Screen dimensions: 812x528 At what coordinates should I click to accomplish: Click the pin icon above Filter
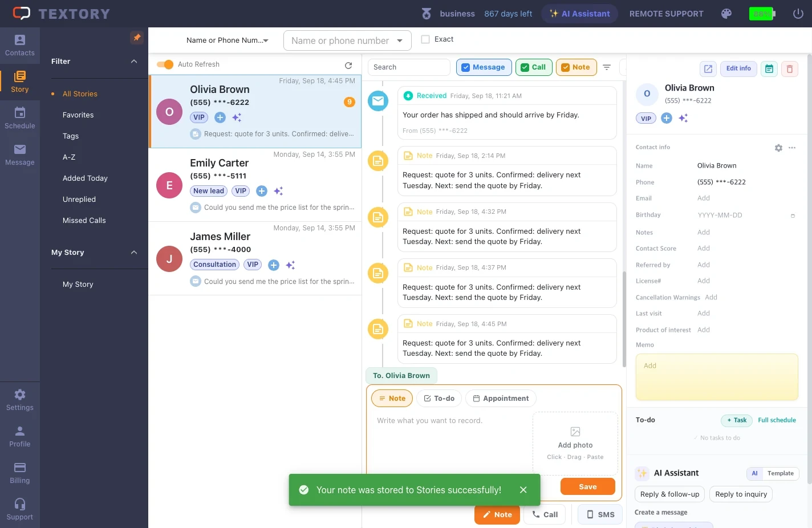tap(137, 38)
